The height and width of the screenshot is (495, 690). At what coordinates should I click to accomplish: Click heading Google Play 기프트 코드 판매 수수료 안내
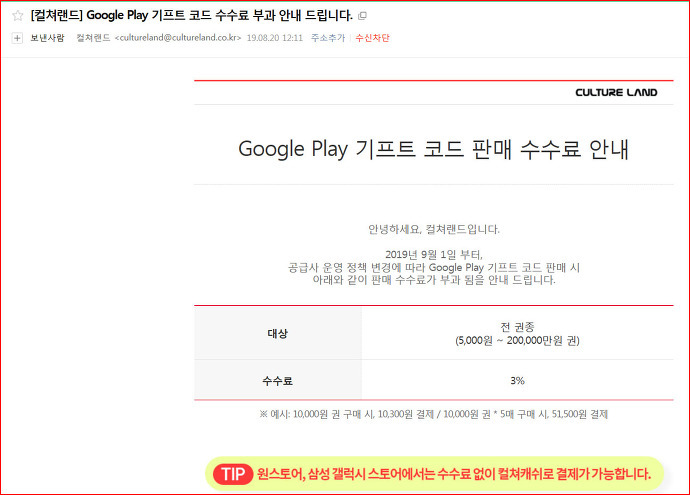[433, 149]
